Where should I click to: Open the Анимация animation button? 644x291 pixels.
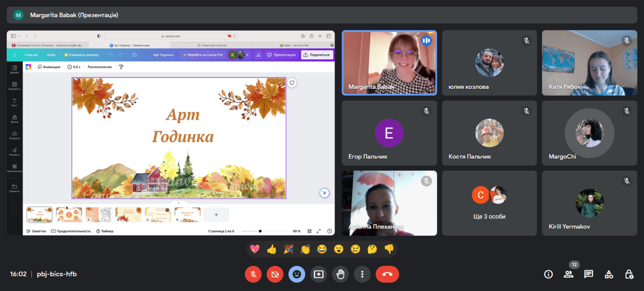(49, 67)
